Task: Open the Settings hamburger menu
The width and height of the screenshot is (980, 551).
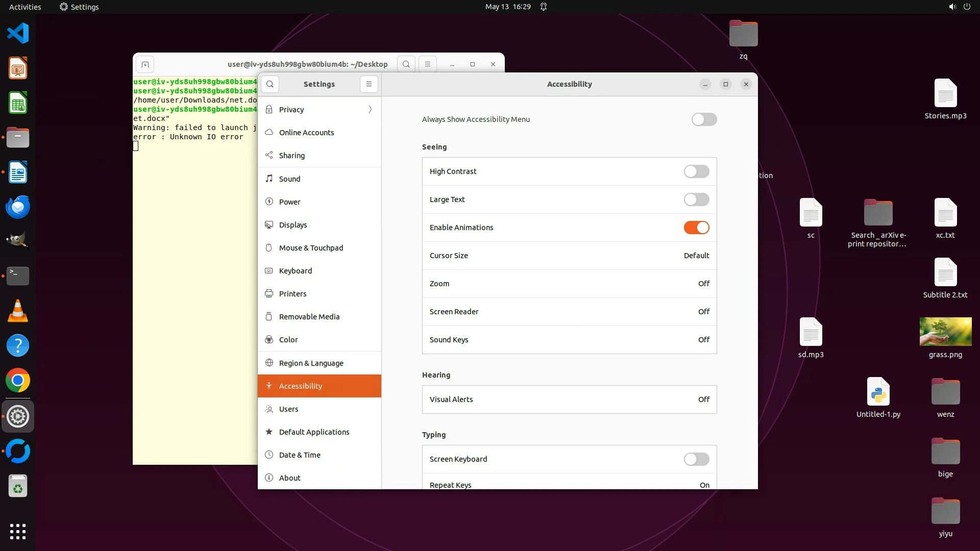Action: [x=369, y=84]
